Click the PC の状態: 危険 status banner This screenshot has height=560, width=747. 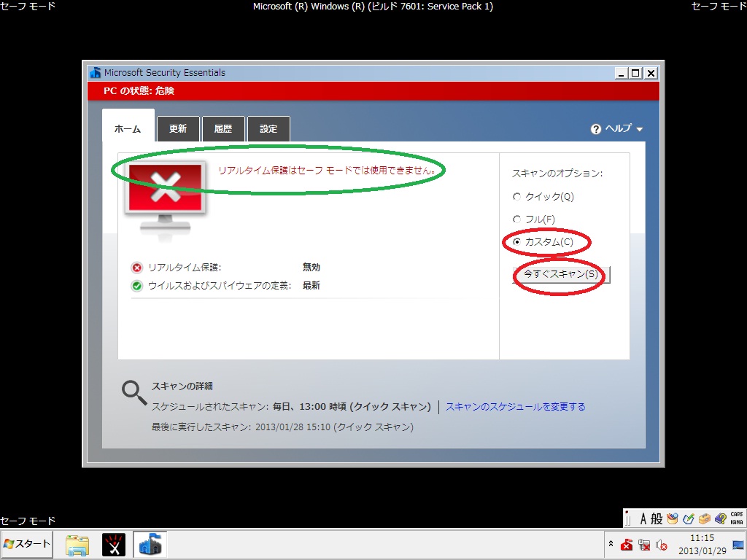(373, 90)
